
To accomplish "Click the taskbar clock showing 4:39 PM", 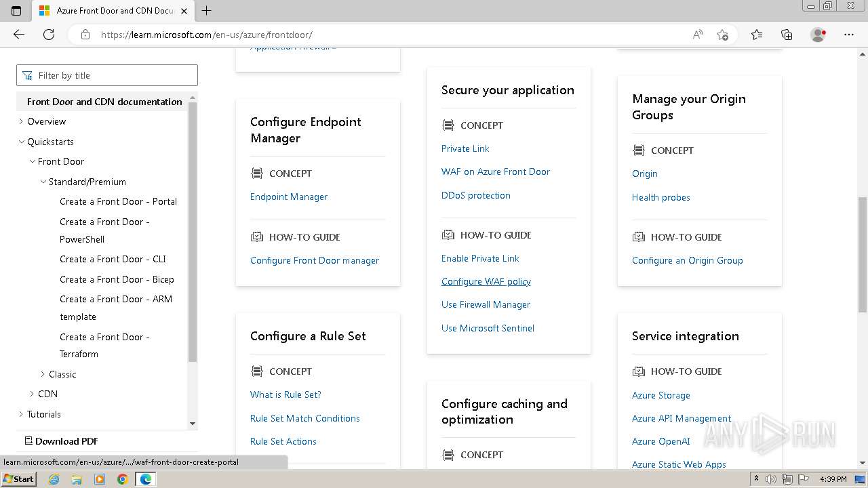I will pos(833,479).
